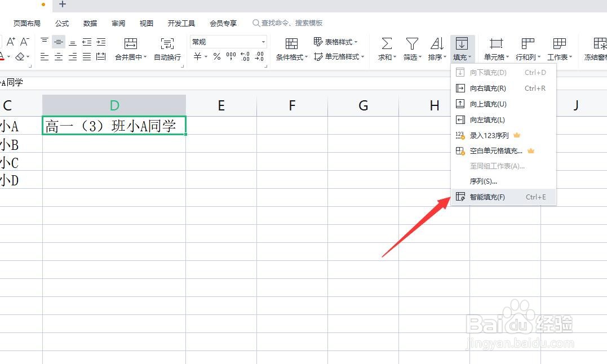Switch to 页面布局 tab
Screen dimensions: 607x364
[x=26, y=23]
